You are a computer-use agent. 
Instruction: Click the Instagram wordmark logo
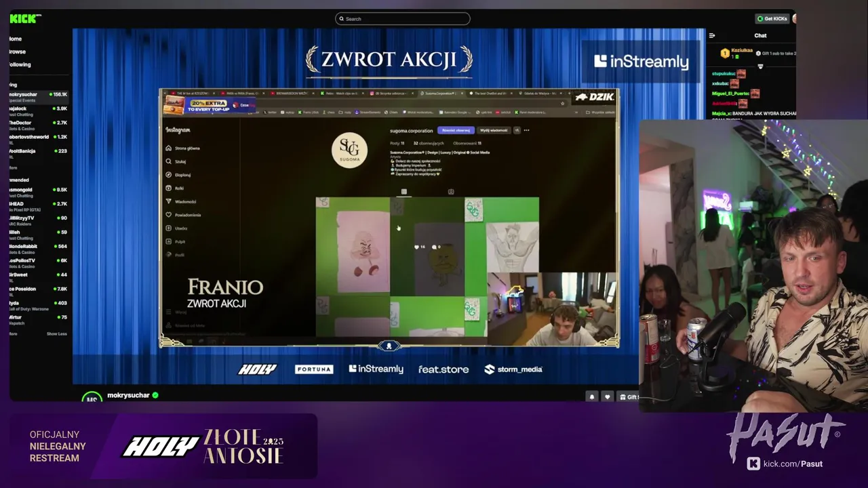(x=178, y=129)
